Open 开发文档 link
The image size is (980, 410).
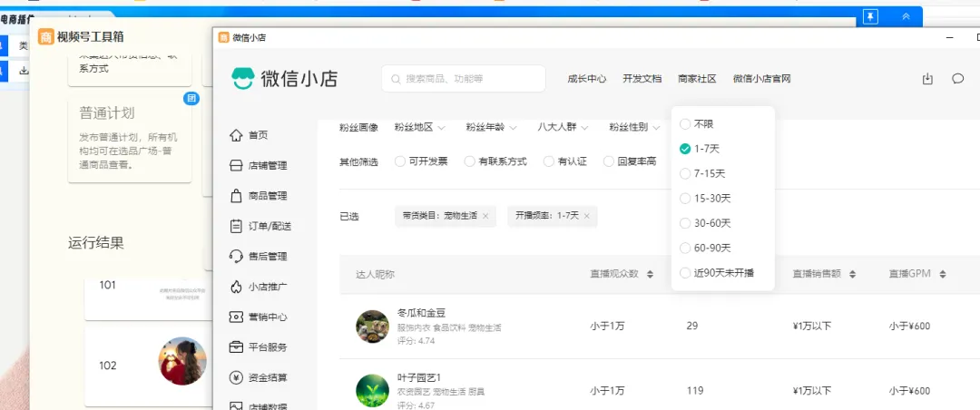[642, 79]
